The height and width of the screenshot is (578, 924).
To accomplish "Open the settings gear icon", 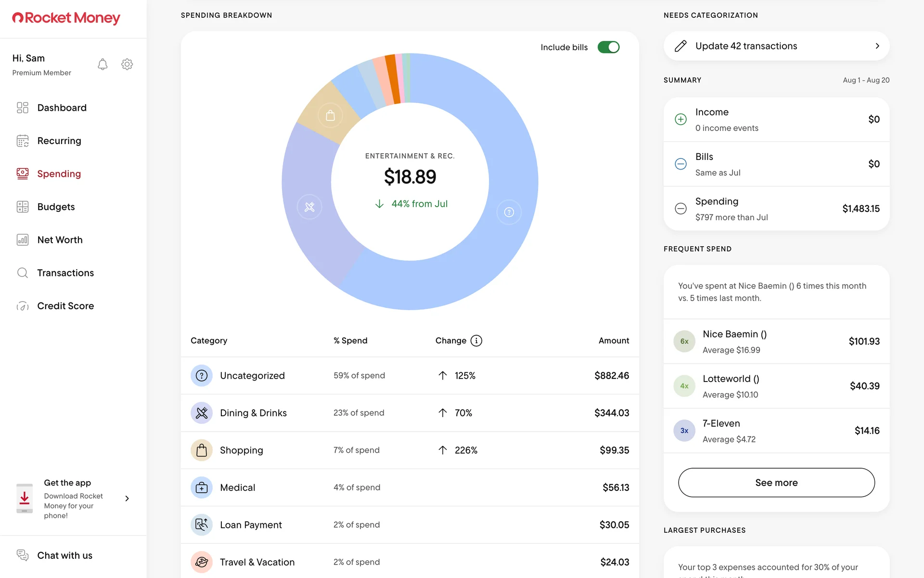I will click(x=127, y=65).
